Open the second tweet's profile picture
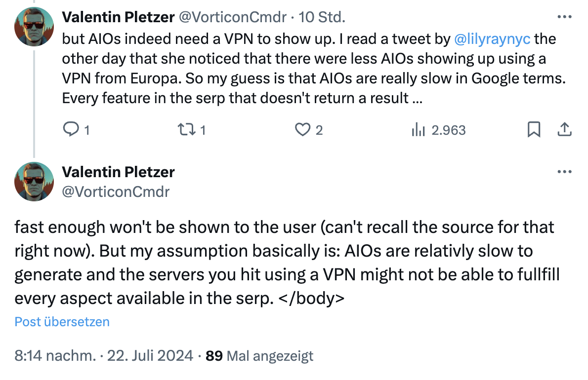The height and width of the screenshot is (380, 588). [34, 182]
